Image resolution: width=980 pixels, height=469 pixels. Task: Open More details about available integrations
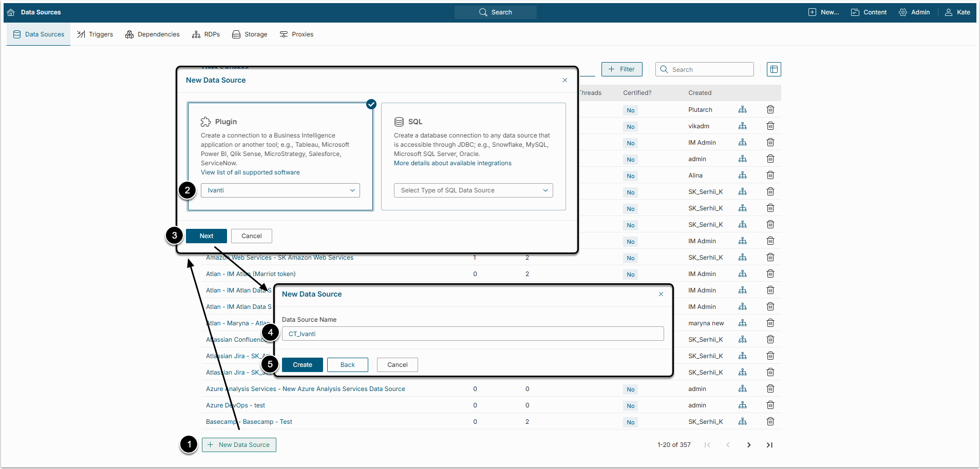point(453,163)
